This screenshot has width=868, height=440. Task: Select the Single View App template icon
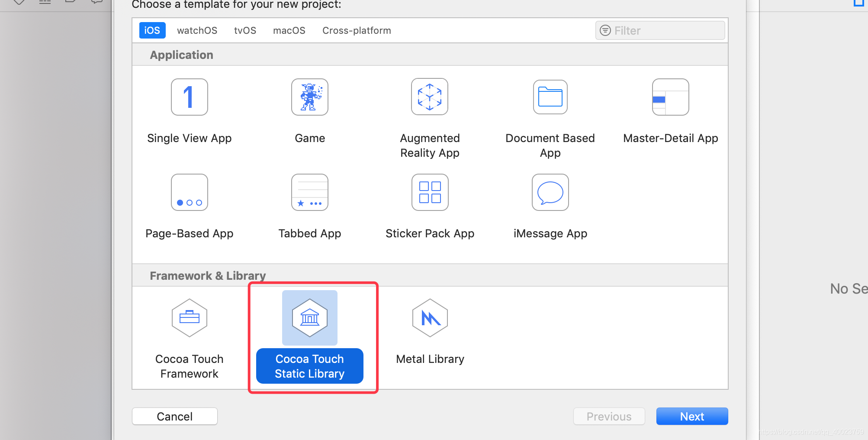190,97
